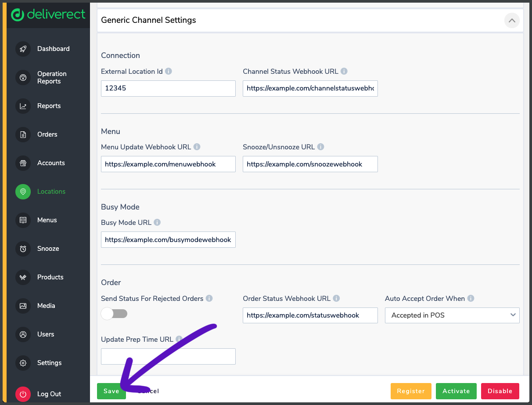Click the Generic Channel Settings heading text
The image size is (532, 405).
click(148, 20)
